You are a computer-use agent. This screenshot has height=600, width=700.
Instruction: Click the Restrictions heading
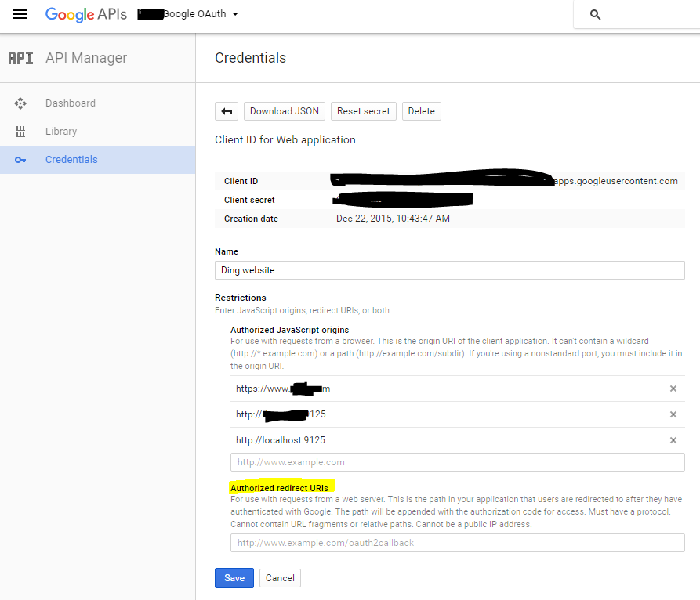pos(241,298)
